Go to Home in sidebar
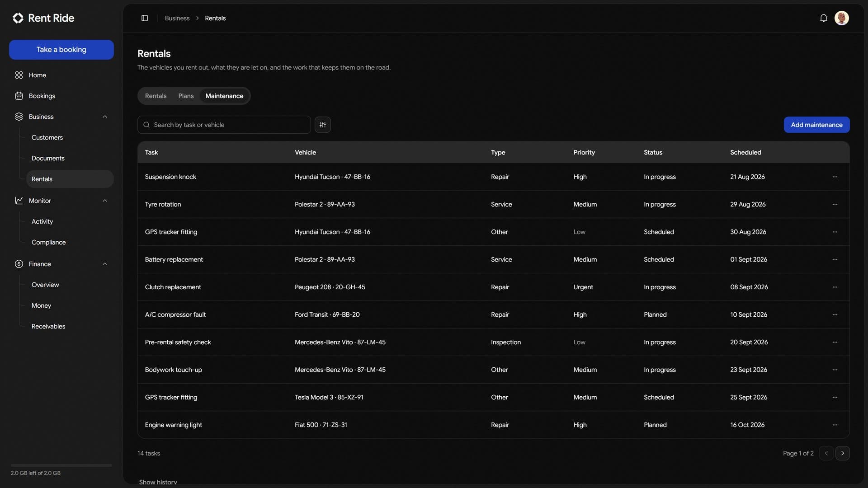This screenshot has height=488, width=868. pos(61,75)
